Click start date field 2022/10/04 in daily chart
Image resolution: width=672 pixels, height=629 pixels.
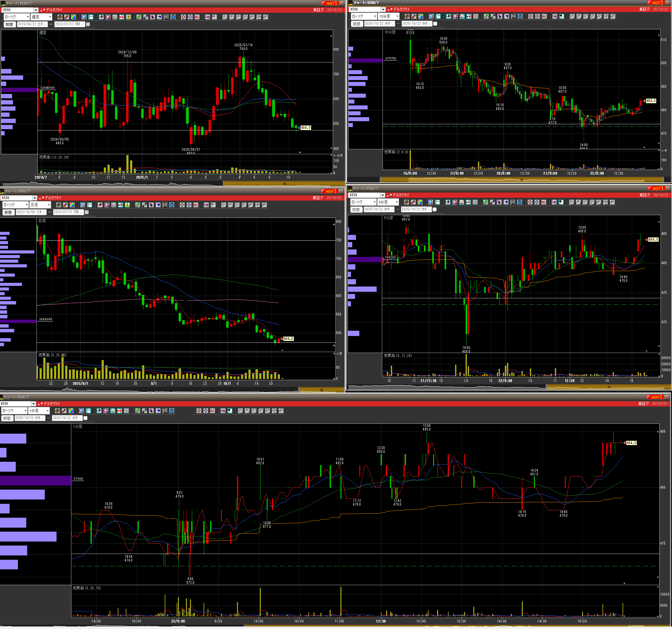30,212
